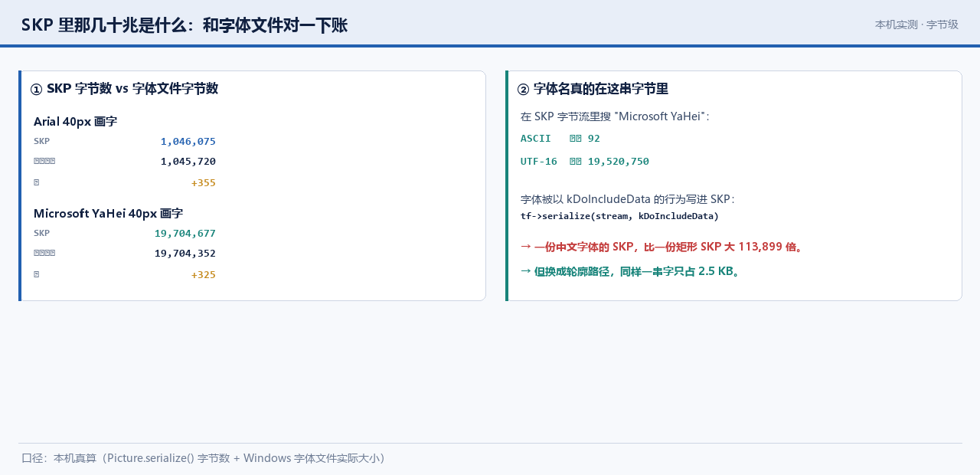Screen dimensions: 980x475
Task: Click the code line tf->serialize(stream, kDoIncludeData)
Action: tap(619, 216)
